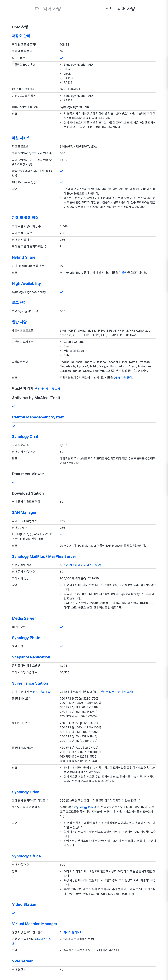Image resolution: width=168 pixels, height=980 pixels.
Task: Click the SAN Manager heading
Action: [24, 512]
